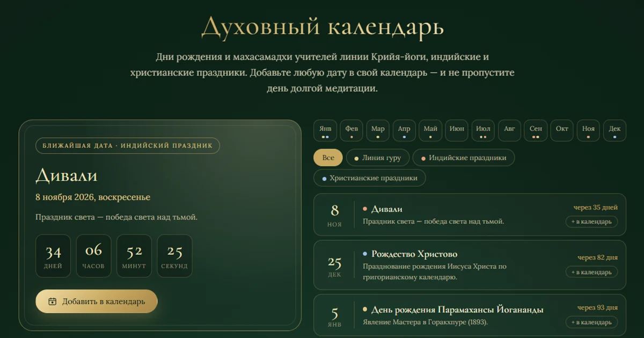The width and height of the screenshot is (644, 338).
Task: Click 'Явление Мастера в Горакхпуре (1893).' description
Action: [x=425, y=322]
